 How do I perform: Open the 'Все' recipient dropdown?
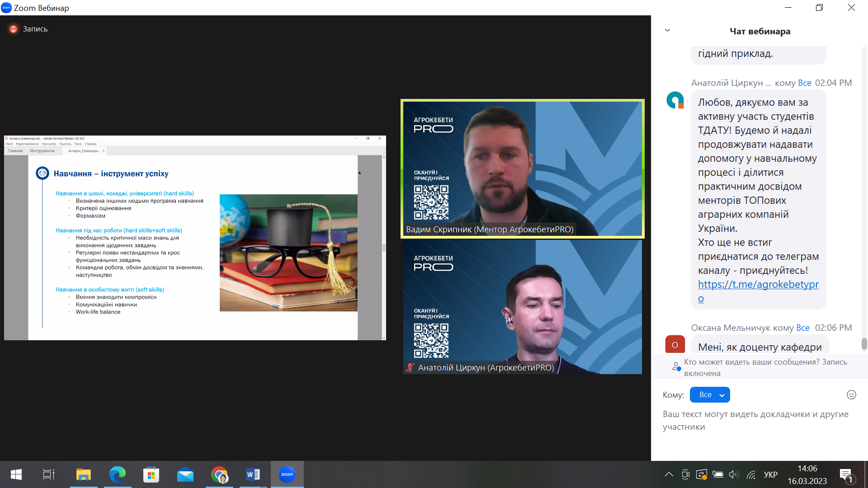coord(709,394)
